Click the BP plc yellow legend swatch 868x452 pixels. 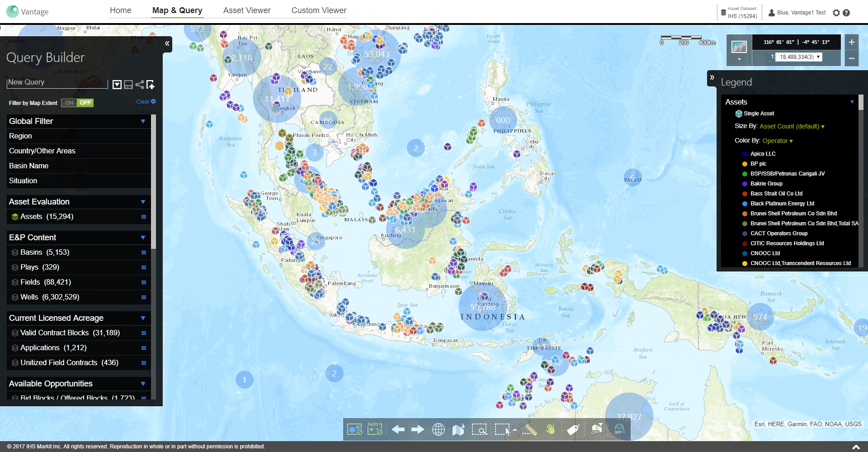(745, 164)
